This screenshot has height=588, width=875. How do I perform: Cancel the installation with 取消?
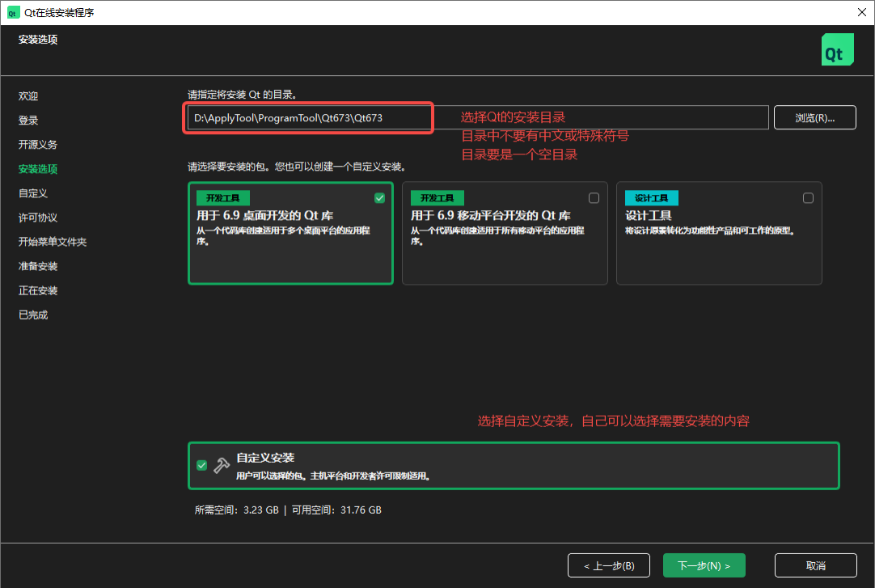point(816,565)
